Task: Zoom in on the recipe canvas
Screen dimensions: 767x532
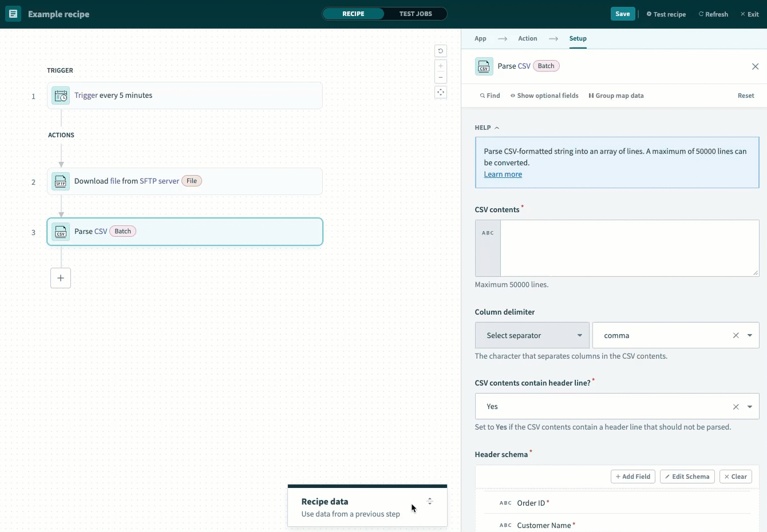Action: pos(441,65)
